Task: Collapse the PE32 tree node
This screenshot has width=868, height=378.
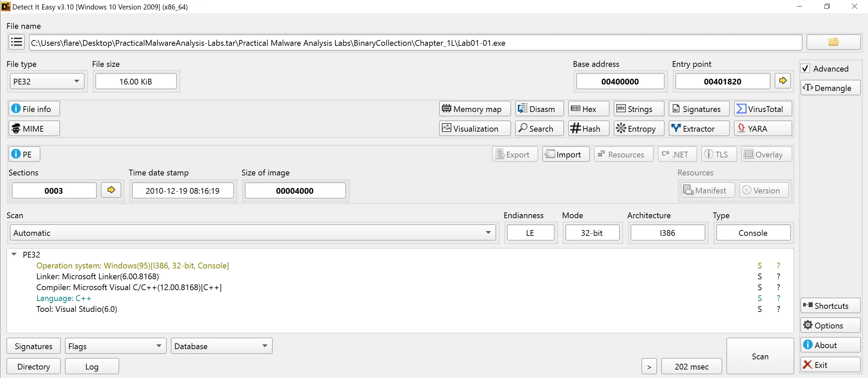Action: [14, 254]
